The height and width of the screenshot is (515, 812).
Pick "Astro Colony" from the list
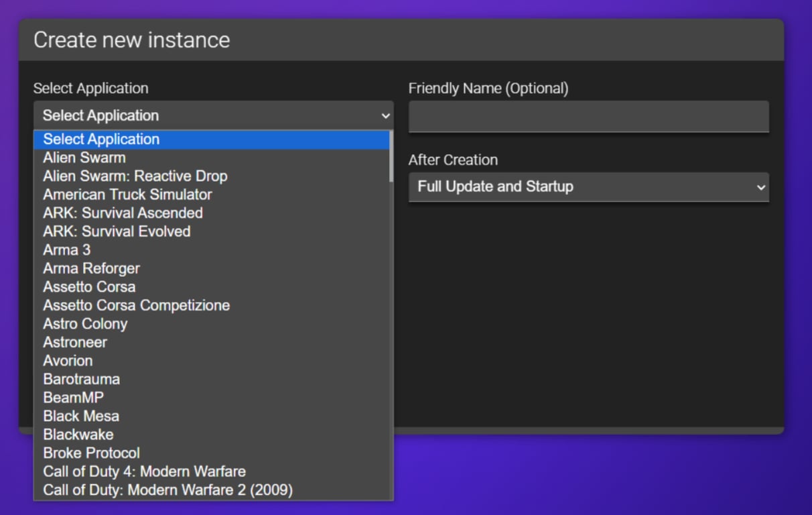coord(85,323)
